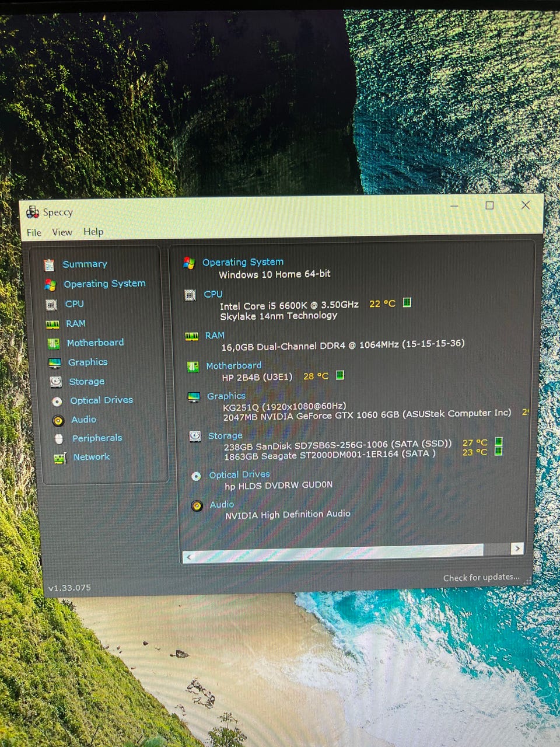Click the scrollbar right arrow
The image size is (560, 747).
[x=517, y=548]
